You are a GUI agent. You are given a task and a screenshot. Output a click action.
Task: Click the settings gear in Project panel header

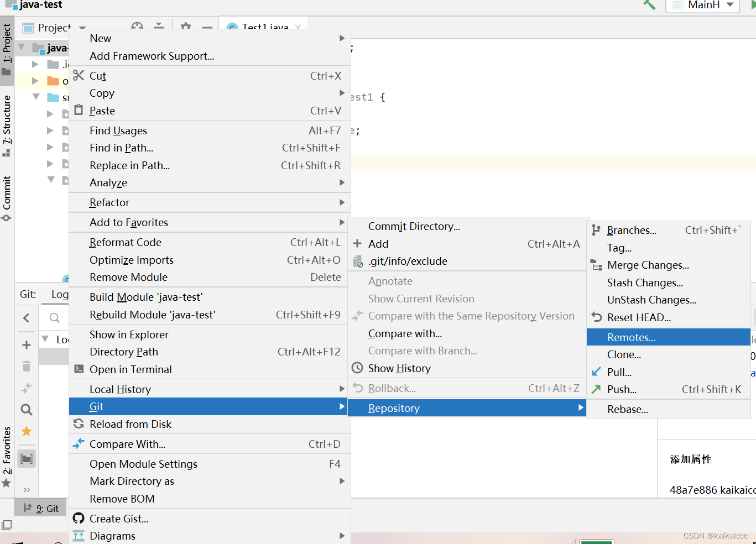(x=186, y=27)
